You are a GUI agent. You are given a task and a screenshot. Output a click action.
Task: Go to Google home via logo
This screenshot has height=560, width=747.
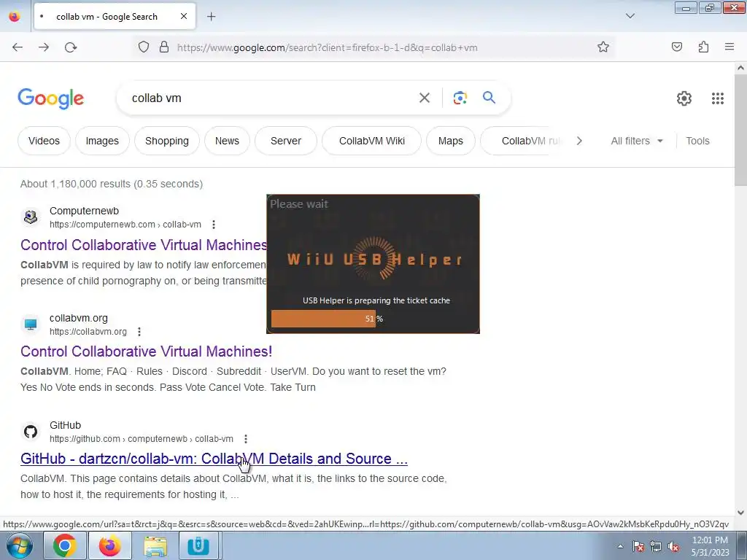coord(51,98)
